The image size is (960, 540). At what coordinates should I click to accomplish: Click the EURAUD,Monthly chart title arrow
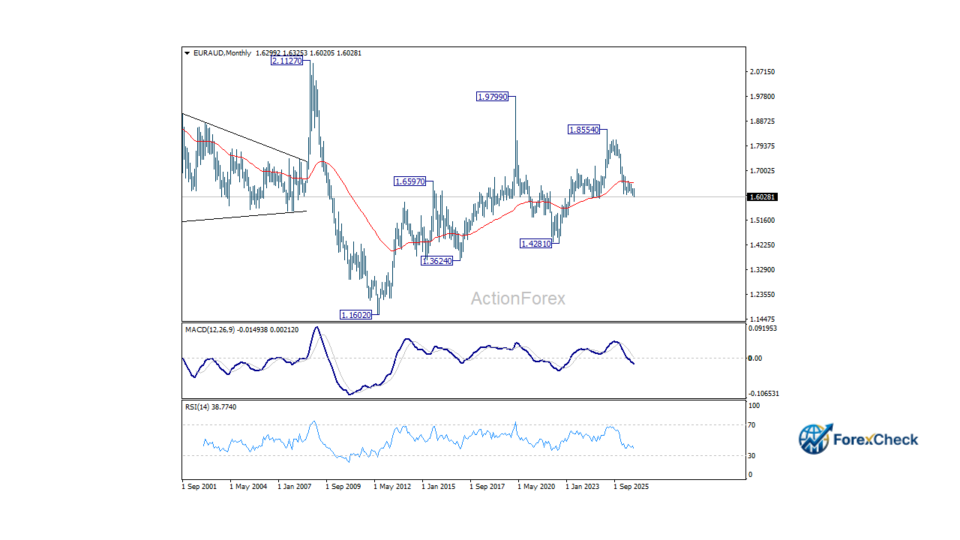(187, 53)
